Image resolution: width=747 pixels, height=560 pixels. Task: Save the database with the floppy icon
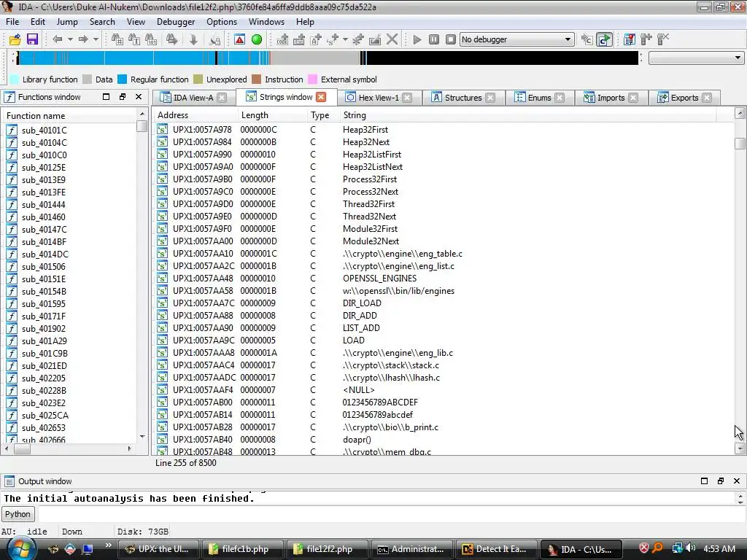point(32,39)
